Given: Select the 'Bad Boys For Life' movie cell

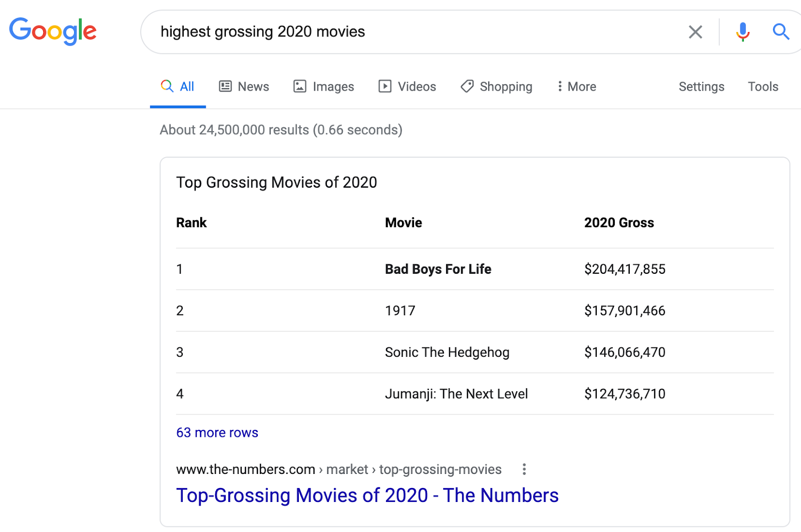Looking at the screenshot, I should click(438, 269).
